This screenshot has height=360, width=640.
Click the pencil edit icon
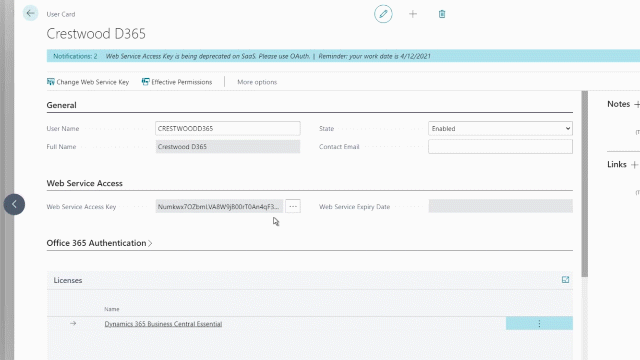383,14
